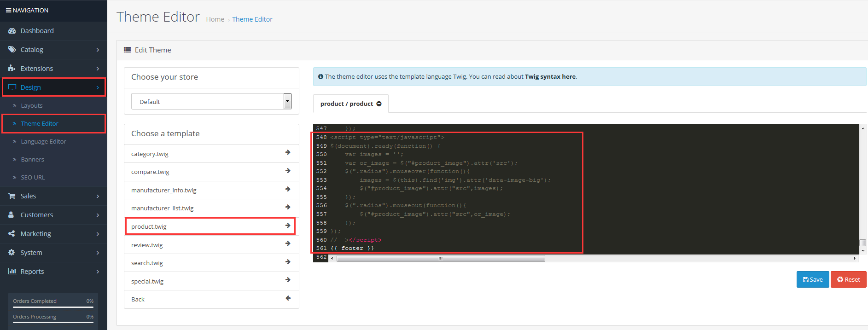Open the Layouts submenu item
868x330 pixels.
[x=53, y=105]
